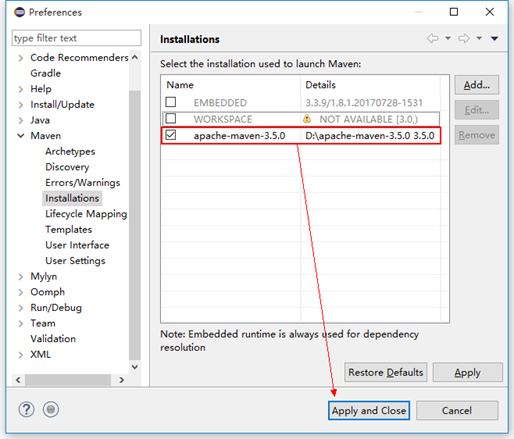This screenshot has height=439, width=514.
Task: Focus the type filter text field
Action: coord(76,38)
